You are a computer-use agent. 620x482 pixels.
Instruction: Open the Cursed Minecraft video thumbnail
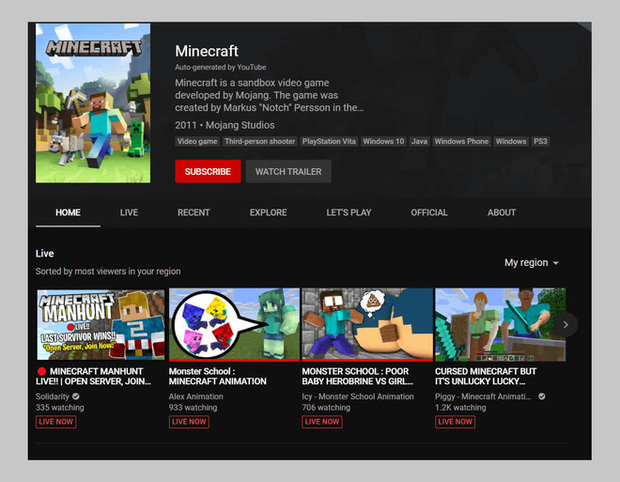point(499,324)
